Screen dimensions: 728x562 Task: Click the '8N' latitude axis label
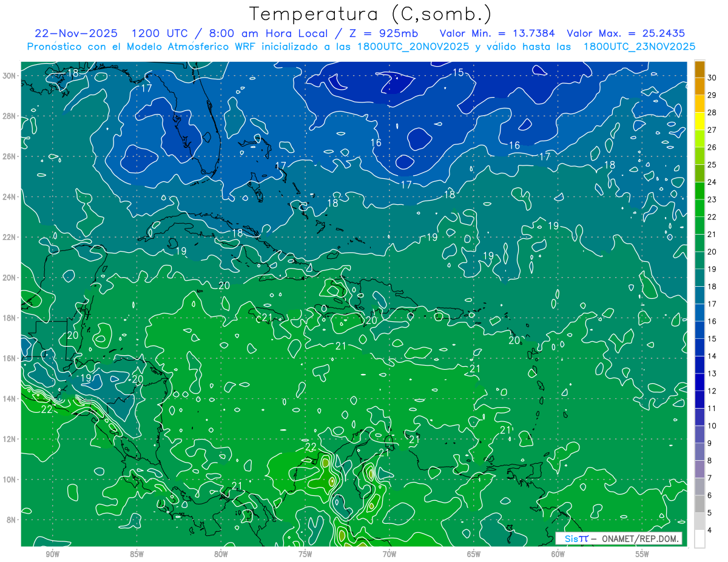(x=12, y=520)
